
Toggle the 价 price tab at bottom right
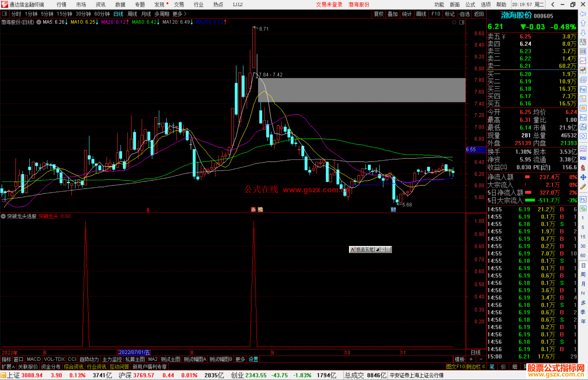[503, 367]
